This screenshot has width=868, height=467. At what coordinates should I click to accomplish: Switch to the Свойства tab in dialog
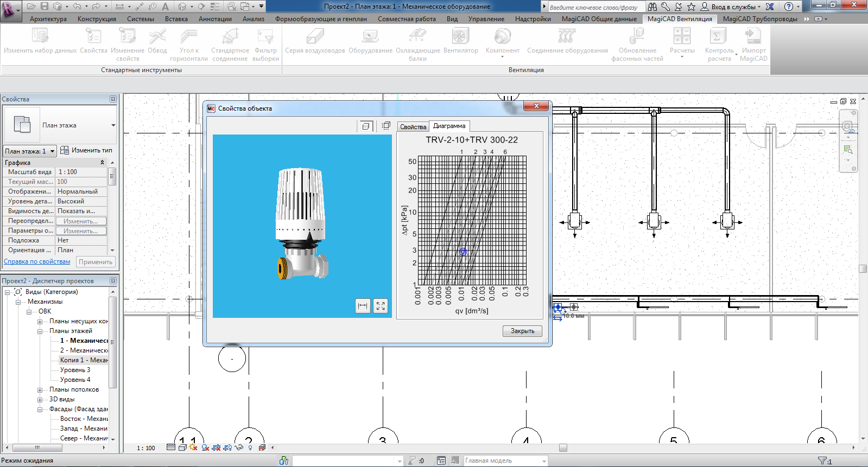pos(413,126)
